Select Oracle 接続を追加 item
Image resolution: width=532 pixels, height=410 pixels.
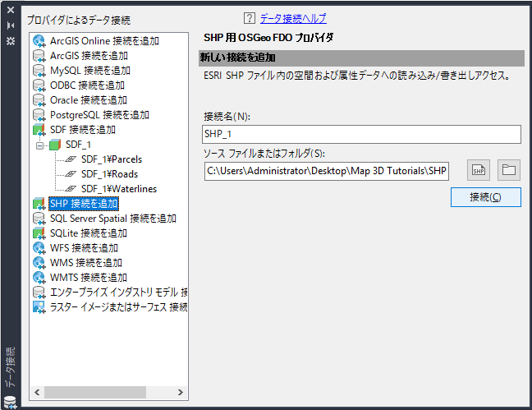click(89, 100)
